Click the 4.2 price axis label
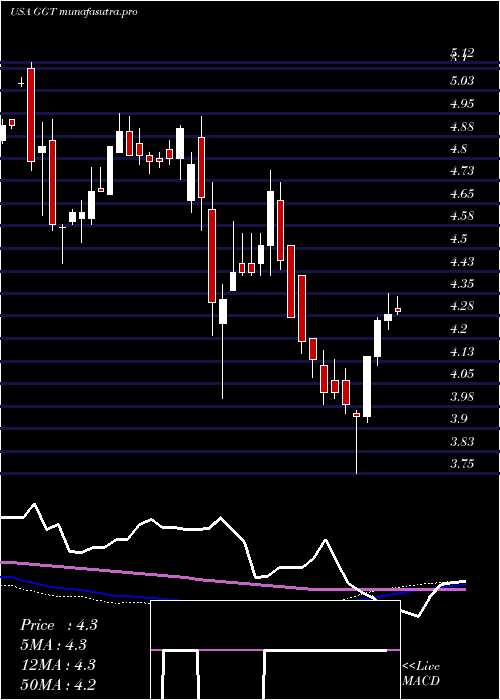500x700 pixels. (459, 329)
